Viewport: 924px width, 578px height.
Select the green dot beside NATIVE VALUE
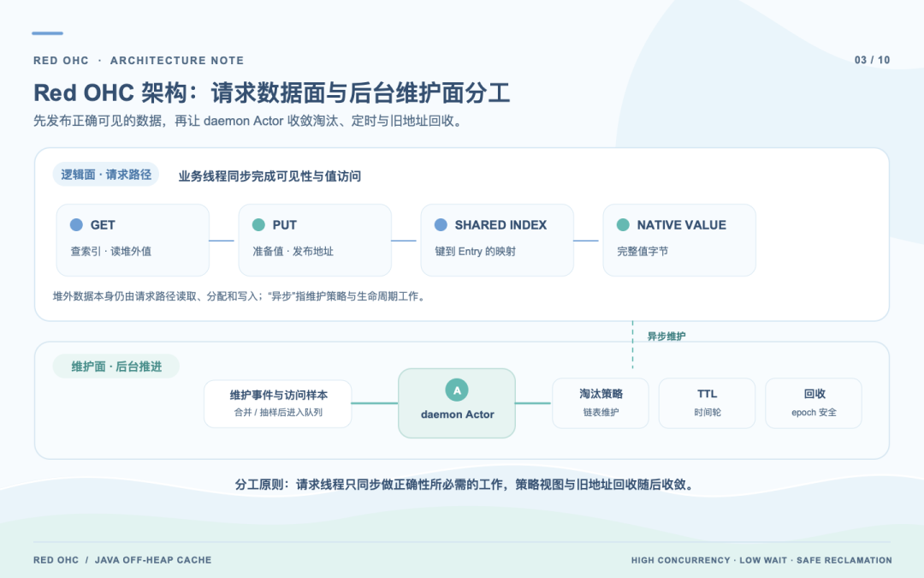click(623, 224)
